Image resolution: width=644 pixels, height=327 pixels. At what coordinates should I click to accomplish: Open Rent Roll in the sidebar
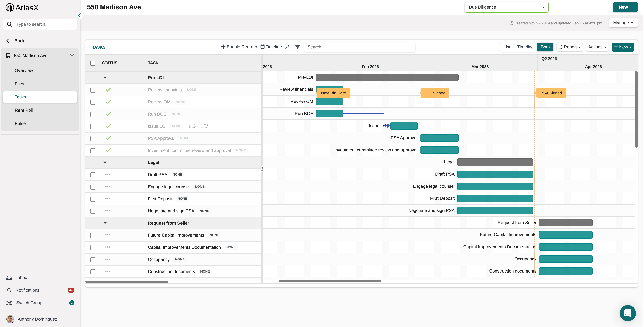(24, 110)
